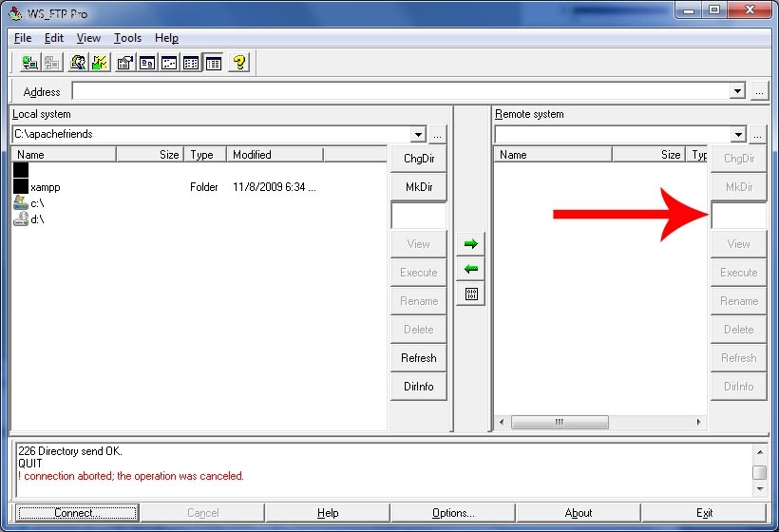
Task: Click the local path browse ellipsis button
Action: tap(437, 135)
